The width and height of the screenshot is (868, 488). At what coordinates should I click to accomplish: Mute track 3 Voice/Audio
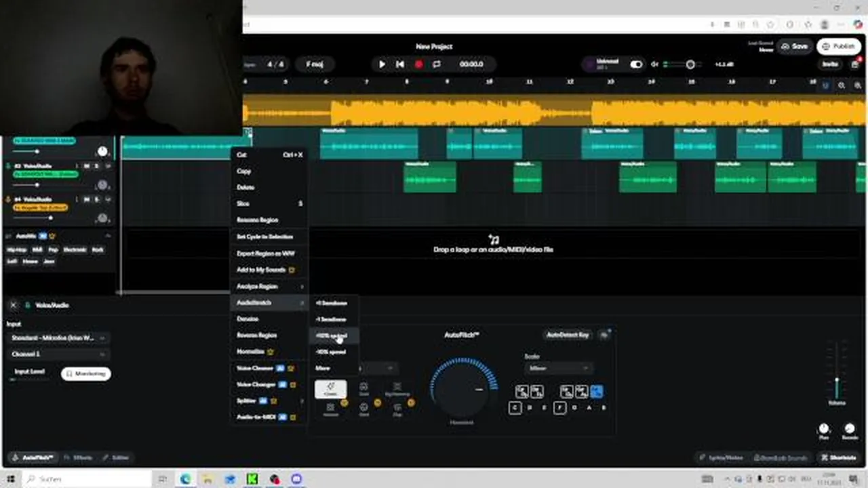pos(86,166)
